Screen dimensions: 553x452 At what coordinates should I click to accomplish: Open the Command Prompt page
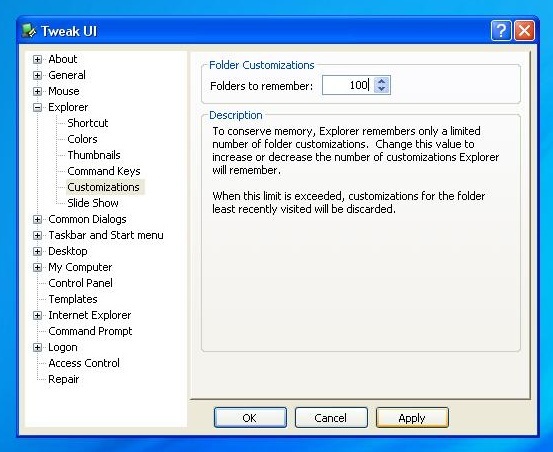(90, 331)
